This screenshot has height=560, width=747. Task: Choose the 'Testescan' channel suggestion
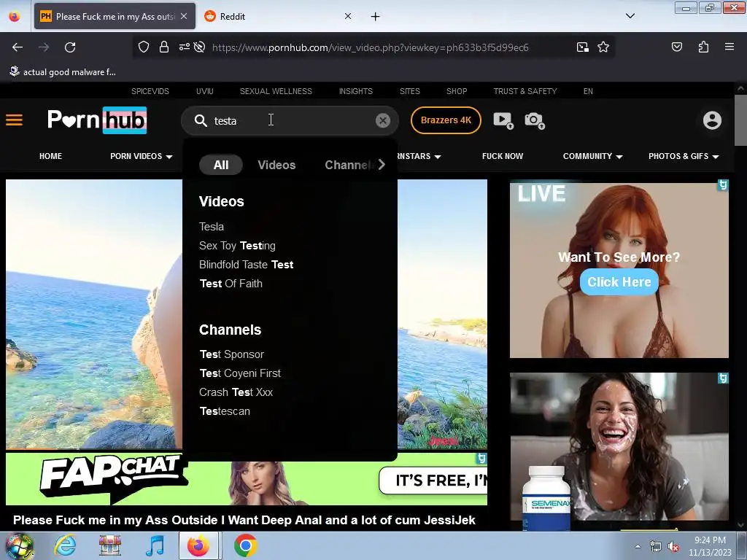coord(225,411)
